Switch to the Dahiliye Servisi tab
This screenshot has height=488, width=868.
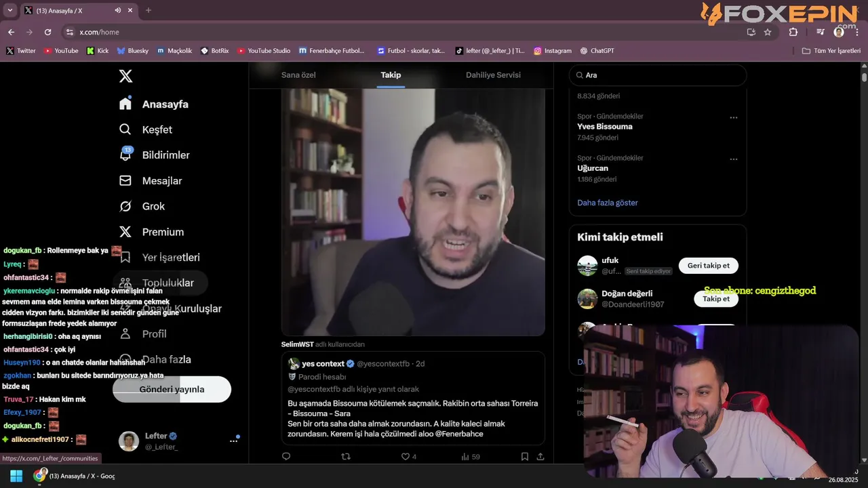[x=493, y=75]
